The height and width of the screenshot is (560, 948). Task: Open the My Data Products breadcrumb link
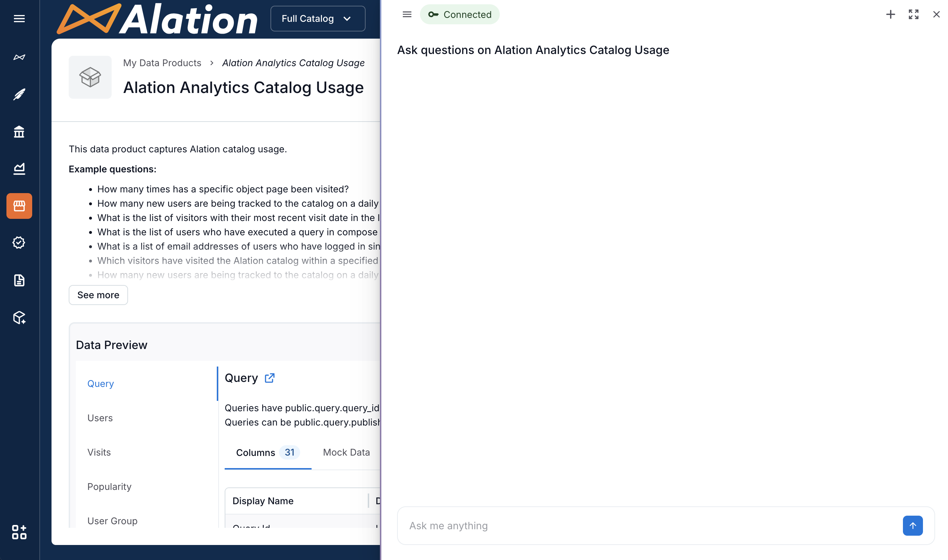[162, 63]
